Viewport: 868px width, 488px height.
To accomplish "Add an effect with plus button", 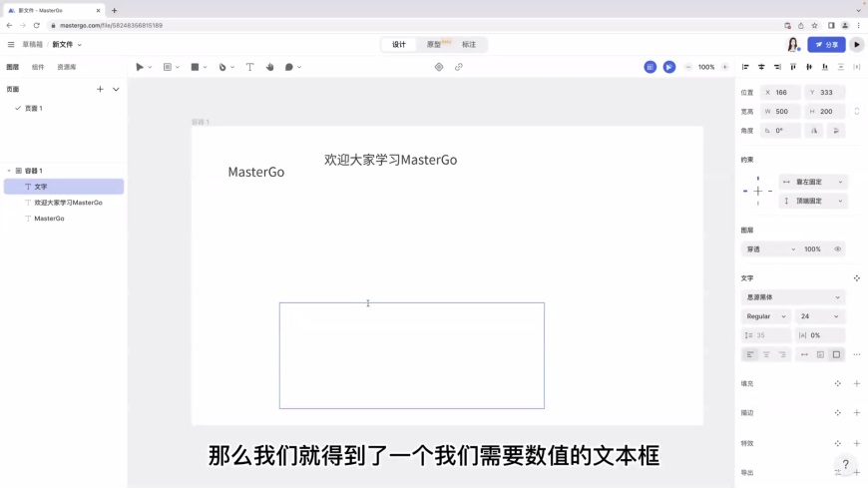I will (856, 443).
